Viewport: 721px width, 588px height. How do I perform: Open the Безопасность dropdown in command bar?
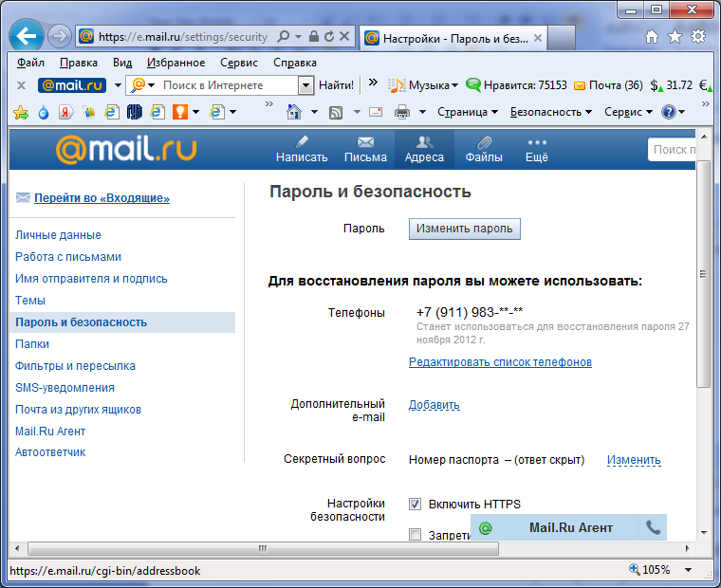[x=551, y=112]
